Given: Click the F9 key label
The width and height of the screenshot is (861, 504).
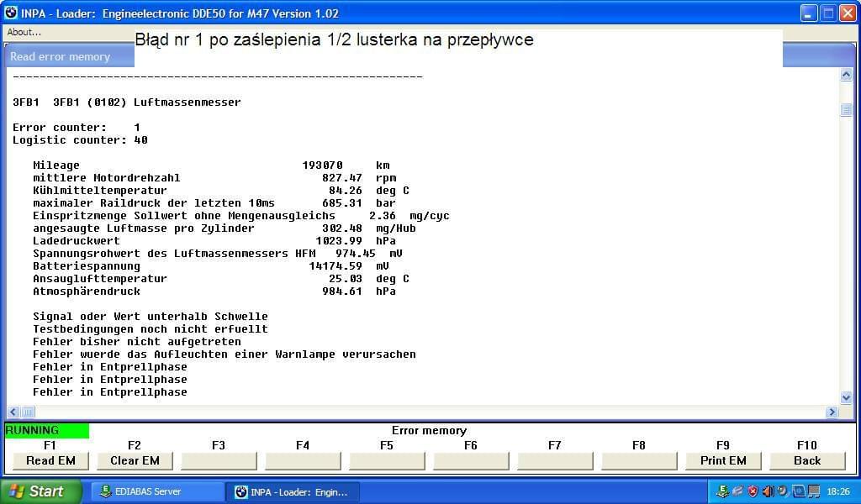Looking at the screenshot, I should [x=722, y=445].
